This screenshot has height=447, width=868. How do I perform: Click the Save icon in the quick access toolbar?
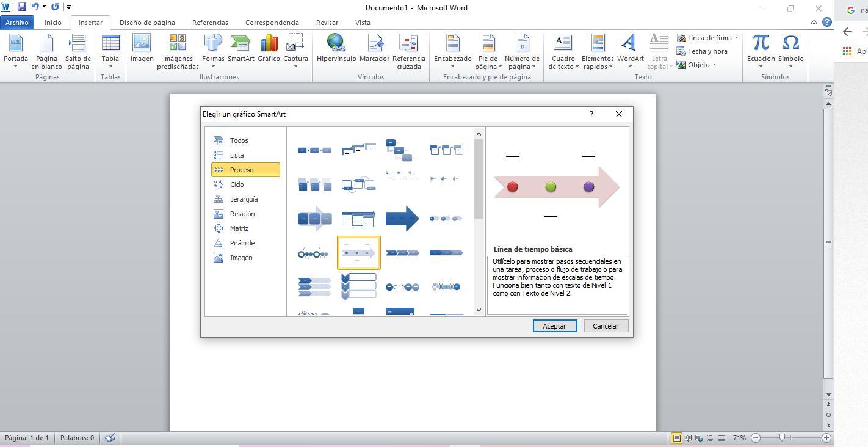point(22,7)
